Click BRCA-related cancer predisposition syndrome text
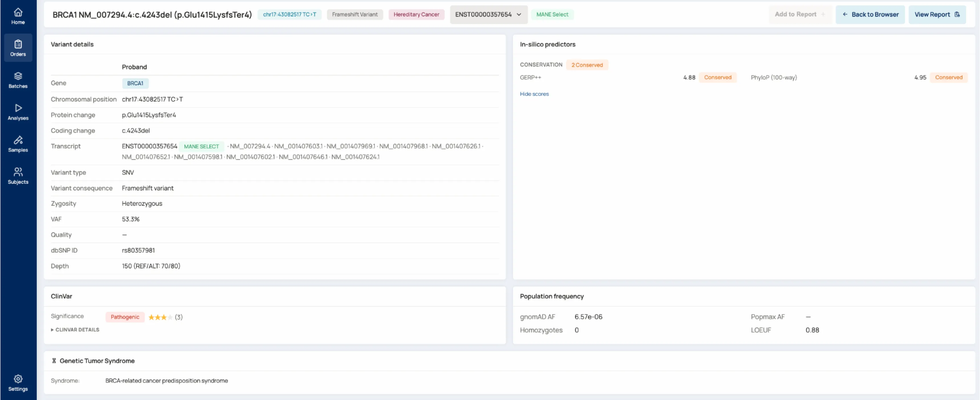This screenshot has width=980, height=400. coord(167,381)
